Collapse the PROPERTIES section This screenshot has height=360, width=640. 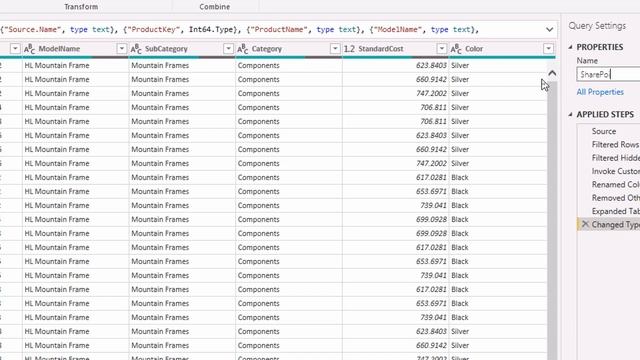pos(571,47)
